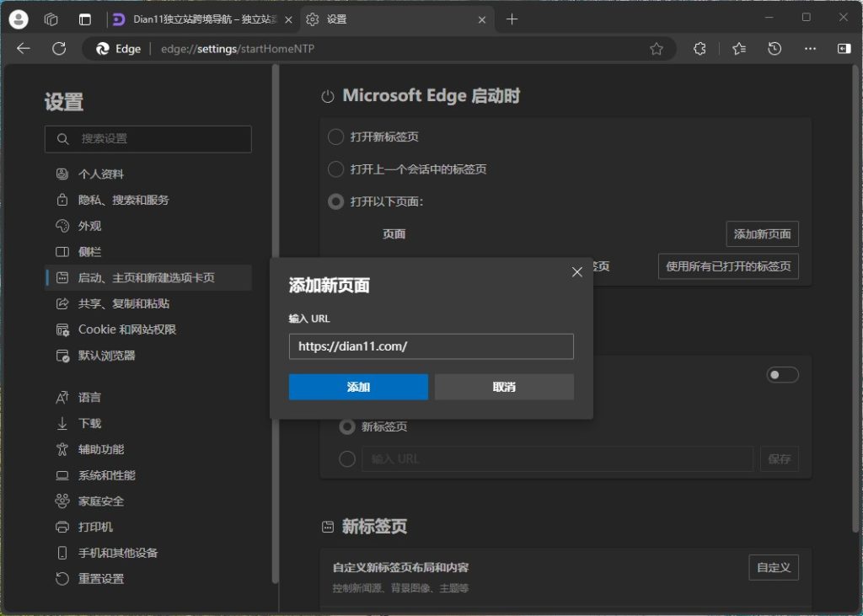Toggle the sidebar panel icon
The image size is (863, 616).
(x=844, y=49)
